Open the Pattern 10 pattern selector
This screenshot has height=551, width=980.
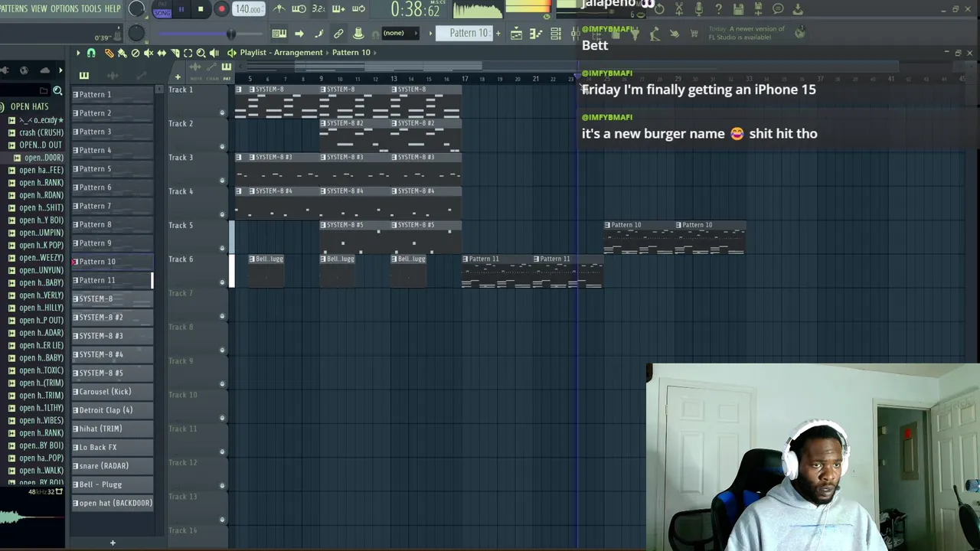(x=464, y=33)
